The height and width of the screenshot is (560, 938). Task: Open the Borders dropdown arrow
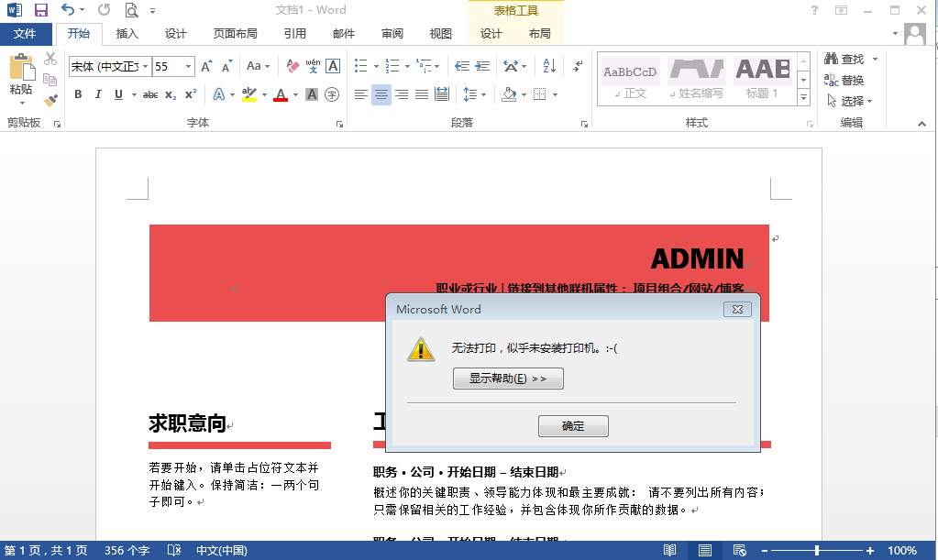(x=555, y=94)
